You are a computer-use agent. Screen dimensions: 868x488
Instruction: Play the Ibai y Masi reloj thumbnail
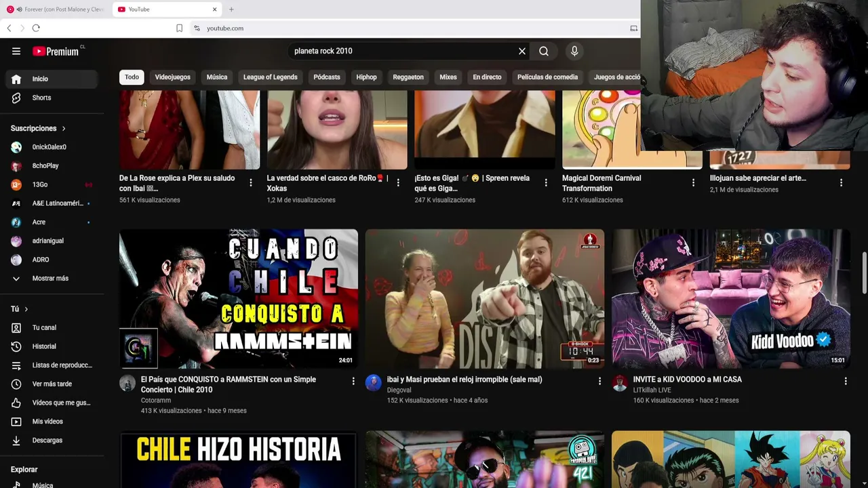pyautogui.click(x=485, y=299)
